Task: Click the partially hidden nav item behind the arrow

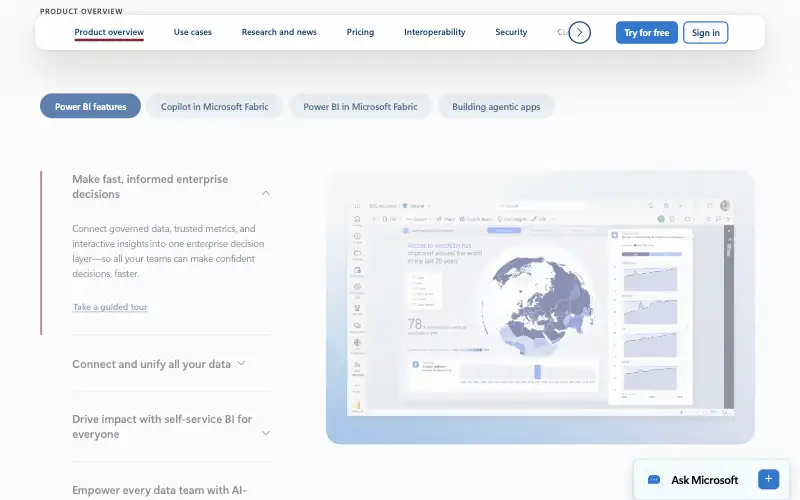Action: click(x=562, y=32)
